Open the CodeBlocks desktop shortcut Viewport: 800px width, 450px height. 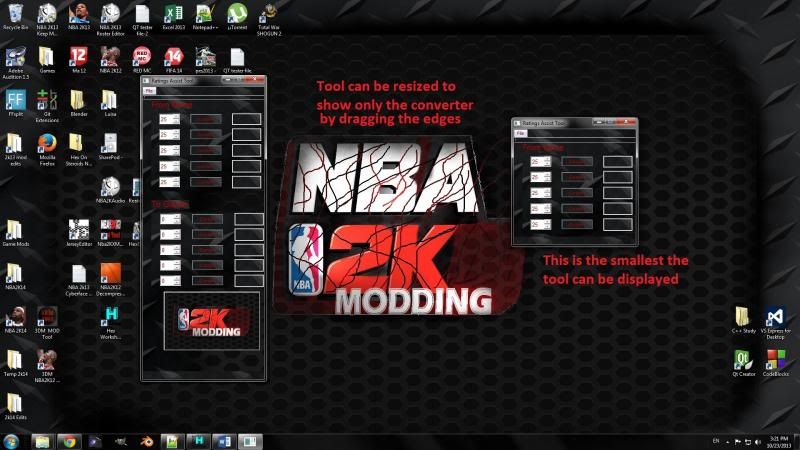776,363
